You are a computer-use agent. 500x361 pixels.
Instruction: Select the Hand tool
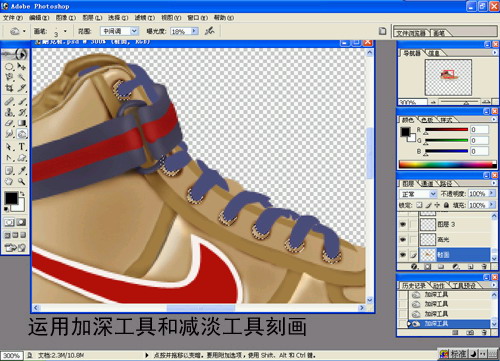click(x=9, y=181)
